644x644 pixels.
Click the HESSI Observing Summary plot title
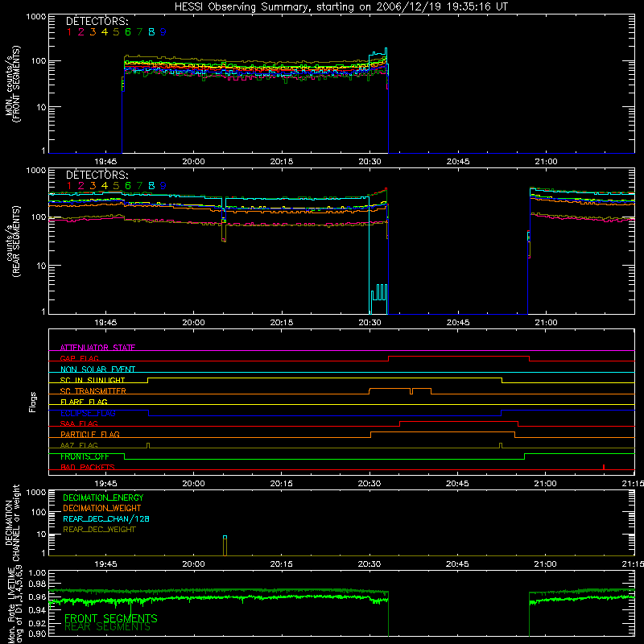pos(341,7)
